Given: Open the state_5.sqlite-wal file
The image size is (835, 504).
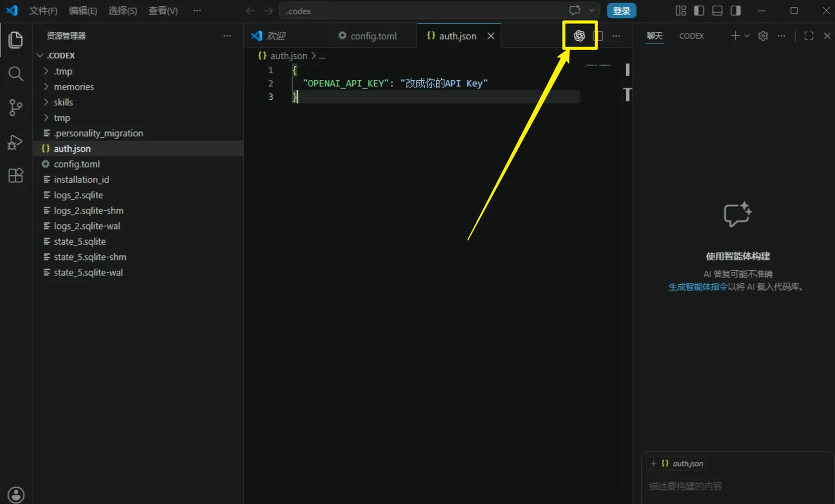Looking at the screenshot, I should (x=138, y=272).
